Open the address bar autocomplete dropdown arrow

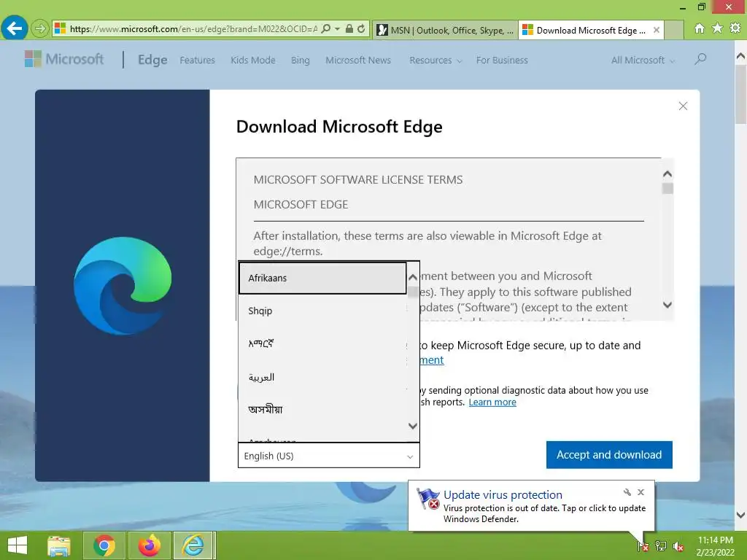point(337,28)
